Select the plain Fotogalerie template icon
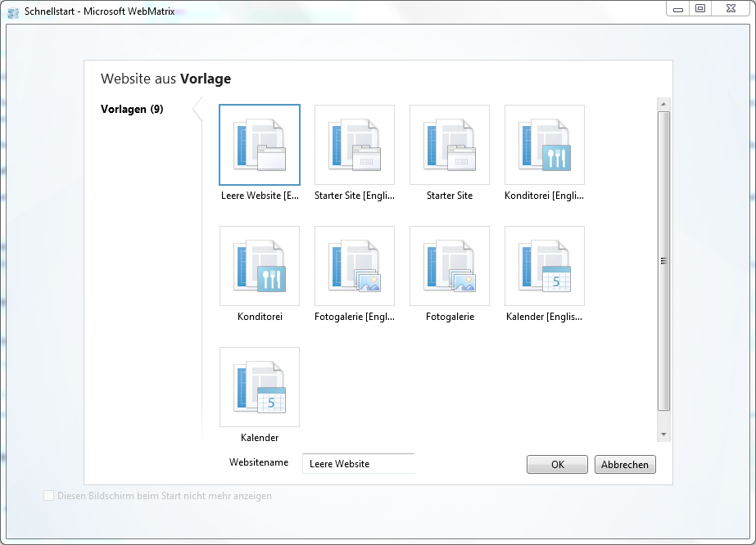The height and width of the screenshot is (545, 756). coord(450,266)
